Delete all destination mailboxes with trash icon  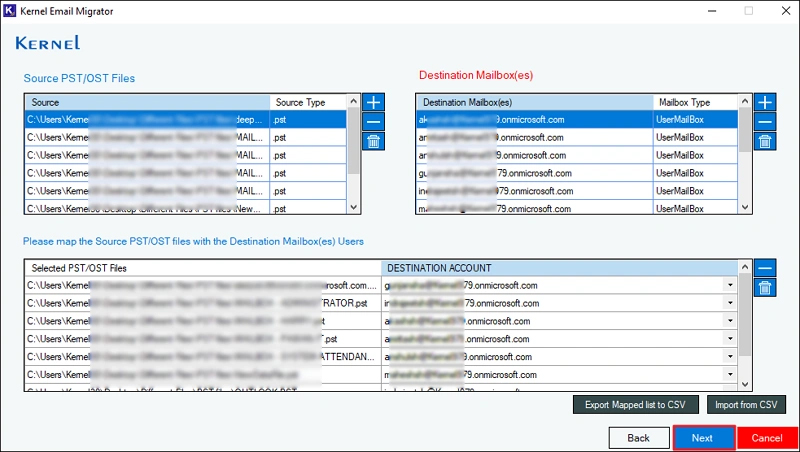(x=765, y=141)
